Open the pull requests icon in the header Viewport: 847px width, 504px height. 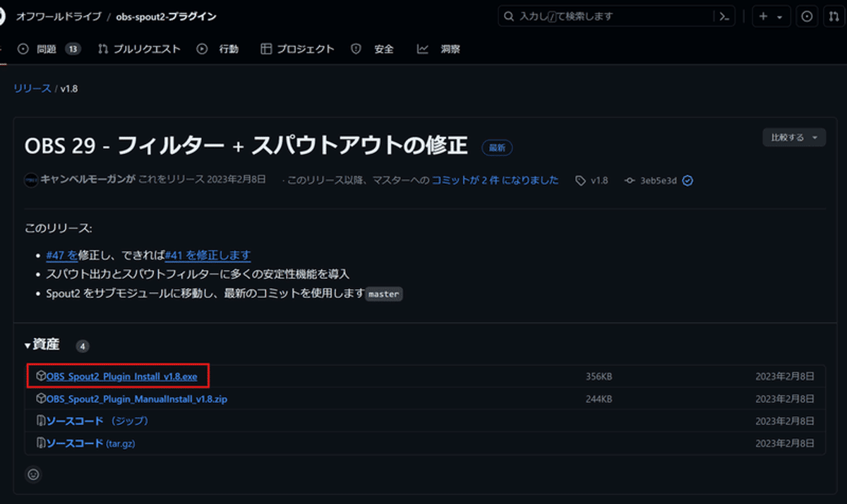[x=833, y=16]
